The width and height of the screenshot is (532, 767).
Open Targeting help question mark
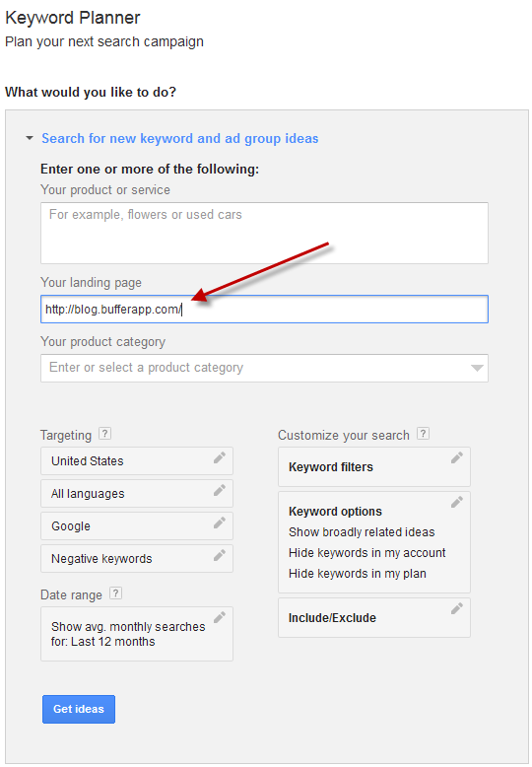coord(104,434)
